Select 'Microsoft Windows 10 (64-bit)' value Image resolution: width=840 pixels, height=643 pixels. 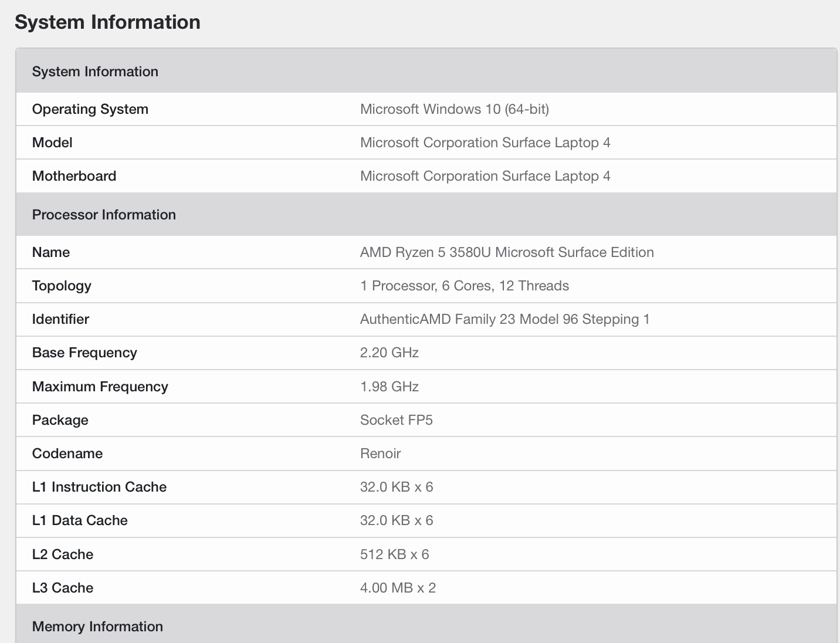pyautogui.click(x=455, y=109)
